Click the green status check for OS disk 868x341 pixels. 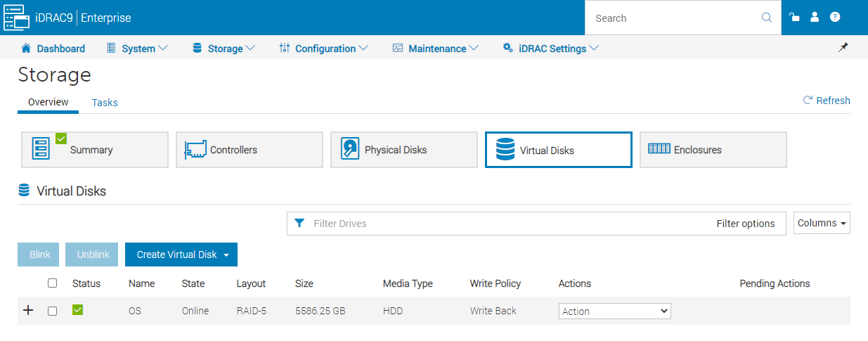(78, 310)
